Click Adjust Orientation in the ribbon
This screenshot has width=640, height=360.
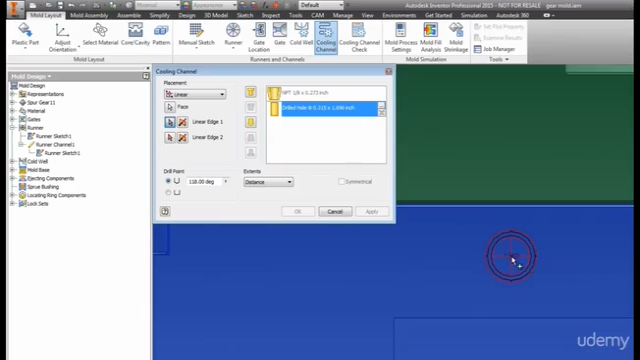[x=62, y=37]
